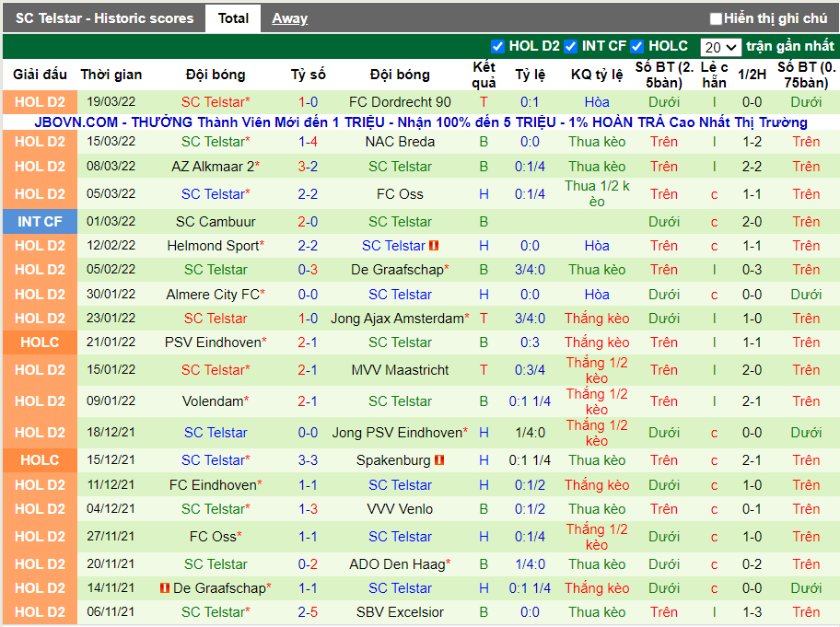Screen dimensions: 840x627
Task: Click the 3-2 score of AZ Alkmaar 2
Action: click(x=308, y=167)
